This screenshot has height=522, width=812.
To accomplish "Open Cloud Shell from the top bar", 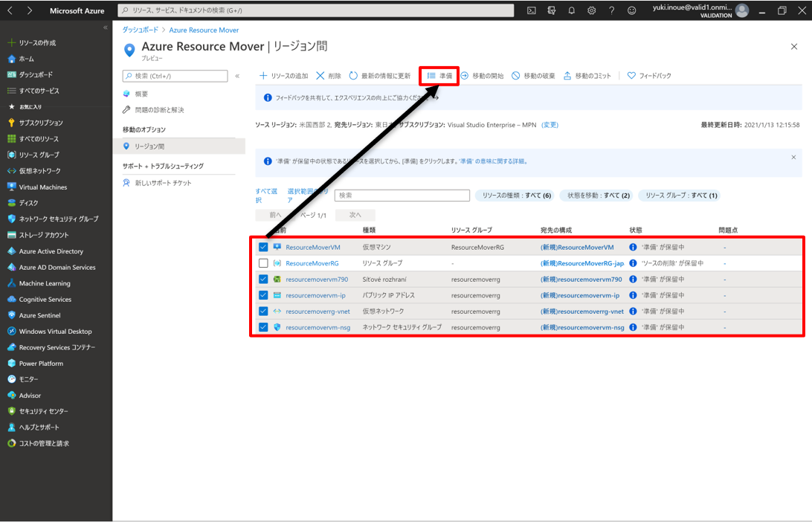I will pos(532,10).
